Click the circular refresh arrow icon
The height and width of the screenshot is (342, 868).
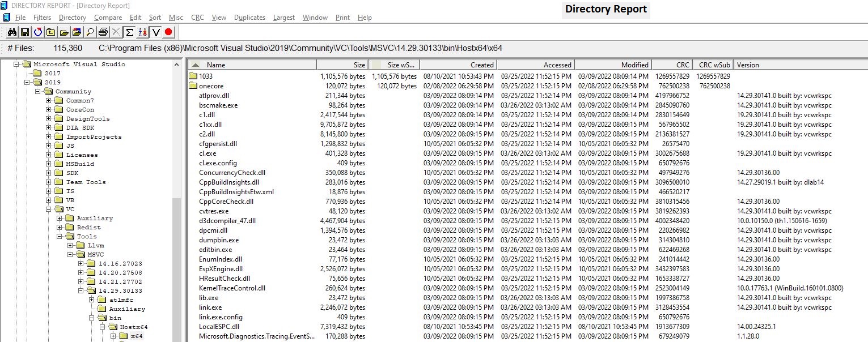tap(37, 32)
